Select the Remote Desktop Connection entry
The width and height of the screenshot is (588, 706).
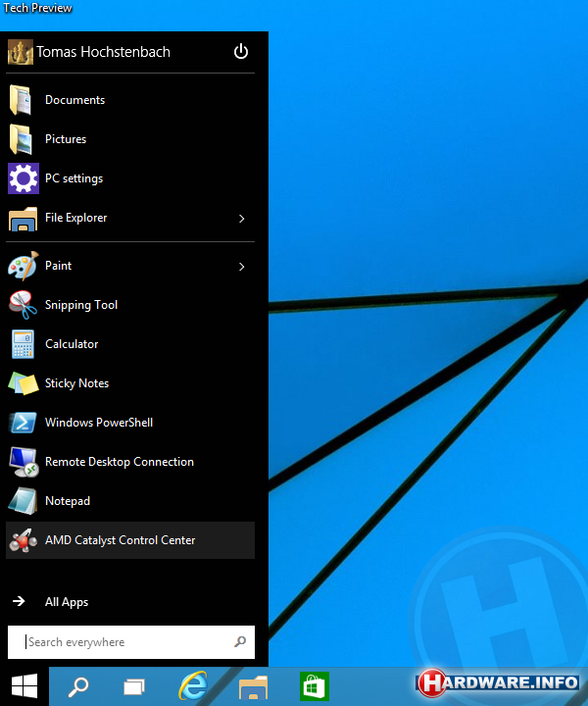(x=130, y=462)
